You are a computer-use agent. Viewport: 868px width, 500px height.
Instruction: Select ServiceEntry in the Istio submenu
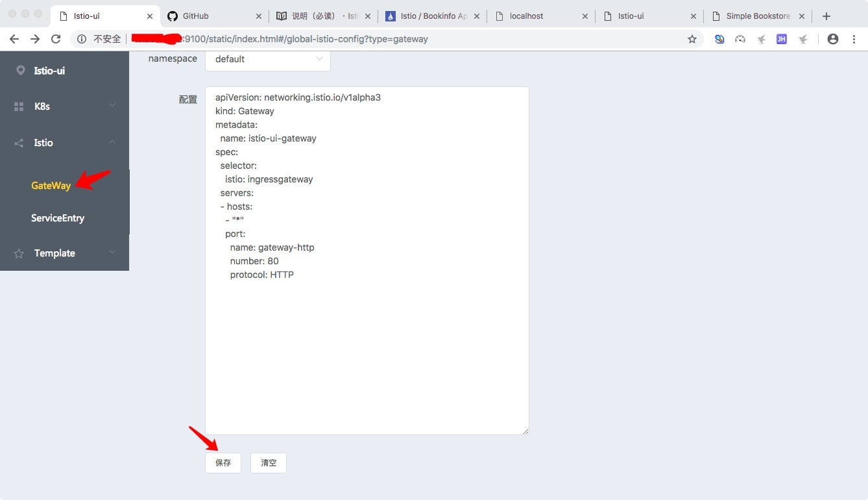(58, 218)
